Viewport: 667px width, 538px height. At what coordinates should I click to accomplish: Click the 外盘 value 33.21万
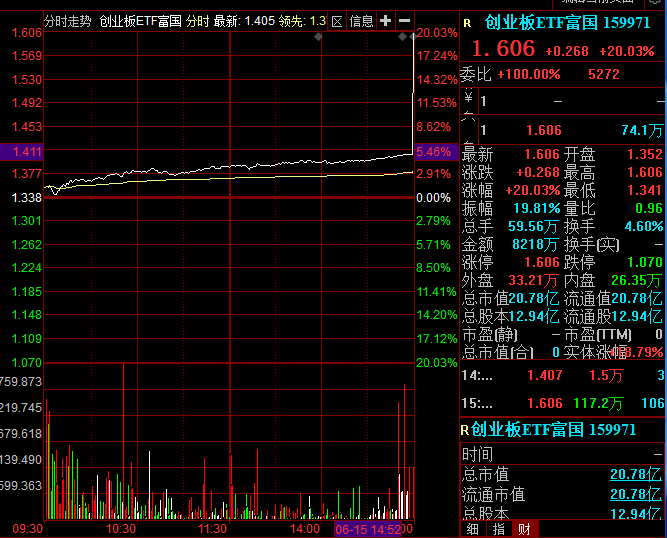coord(533,280)
